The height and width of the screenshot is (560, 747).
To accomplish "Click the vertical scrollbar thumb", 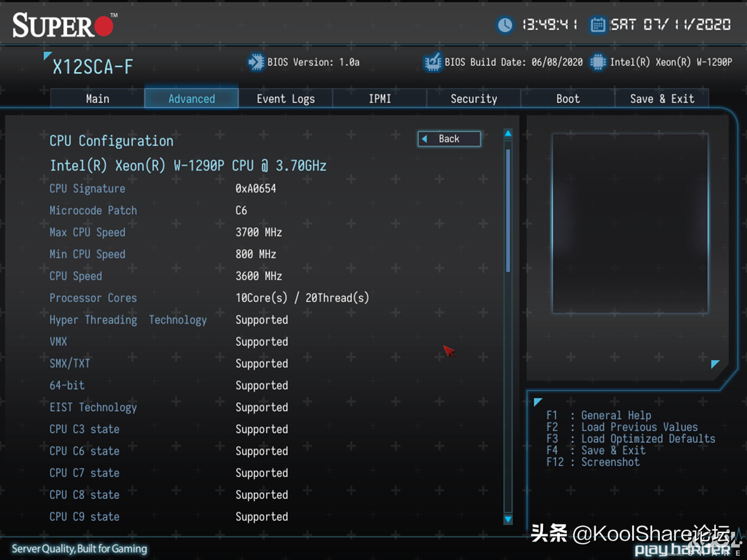I will click(508, 211).
